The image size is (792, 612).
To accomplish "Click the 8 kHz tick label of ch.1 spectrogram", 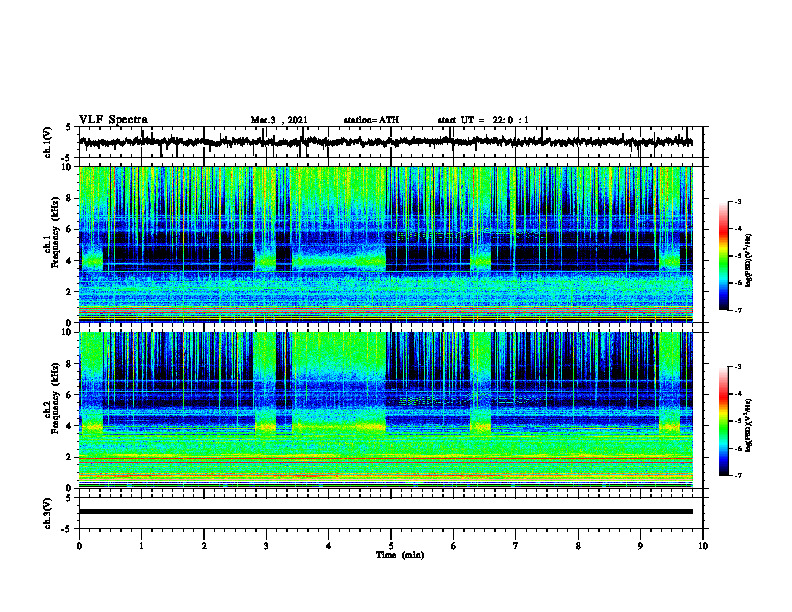I will coord(69,198).
